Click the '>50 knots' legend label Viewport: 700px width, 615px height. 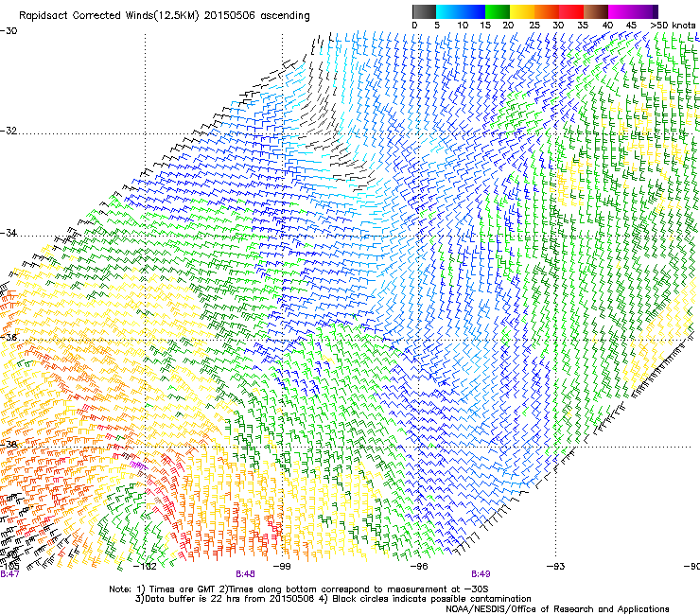[673, 26]
